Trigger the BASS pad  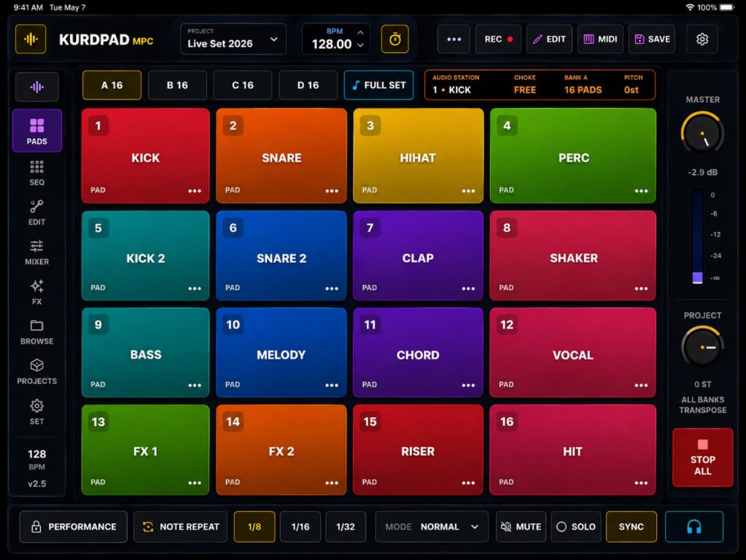(x=146, y=353)
